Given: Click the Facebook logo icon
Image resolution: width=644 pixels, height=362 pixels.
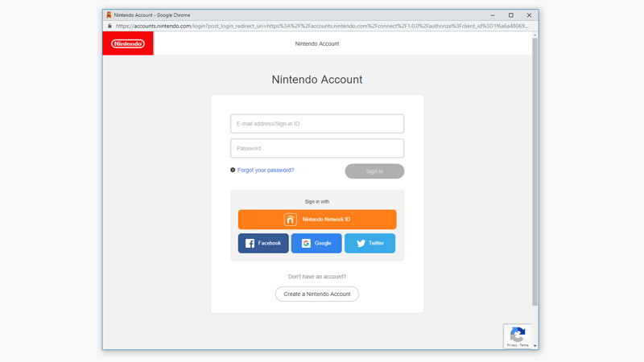Looking at the screenshot, I should pos(250,243).
